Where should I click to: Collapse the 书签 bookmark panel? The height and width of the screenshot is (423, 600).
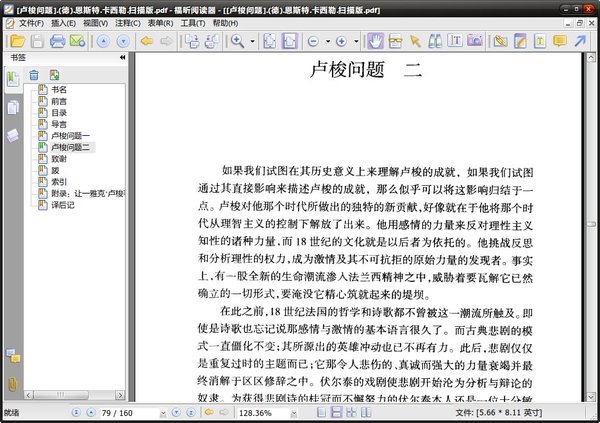122,58
